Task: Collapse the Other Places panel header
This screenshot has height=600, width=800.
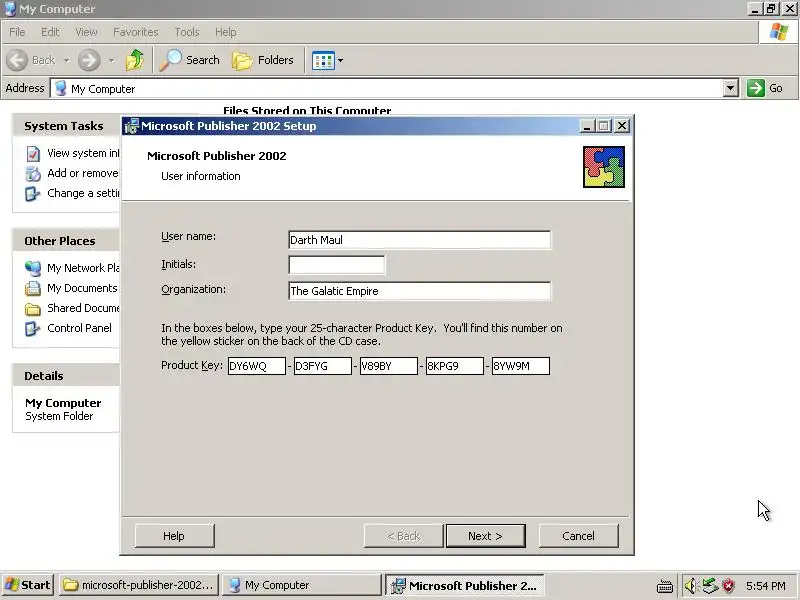Action: [66, 241]
